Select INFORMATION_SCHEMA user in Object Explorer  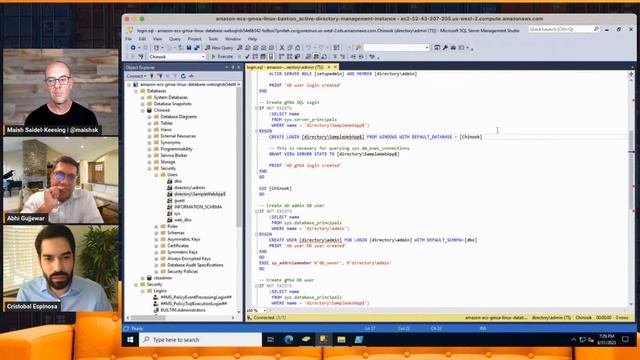(198, 207)
